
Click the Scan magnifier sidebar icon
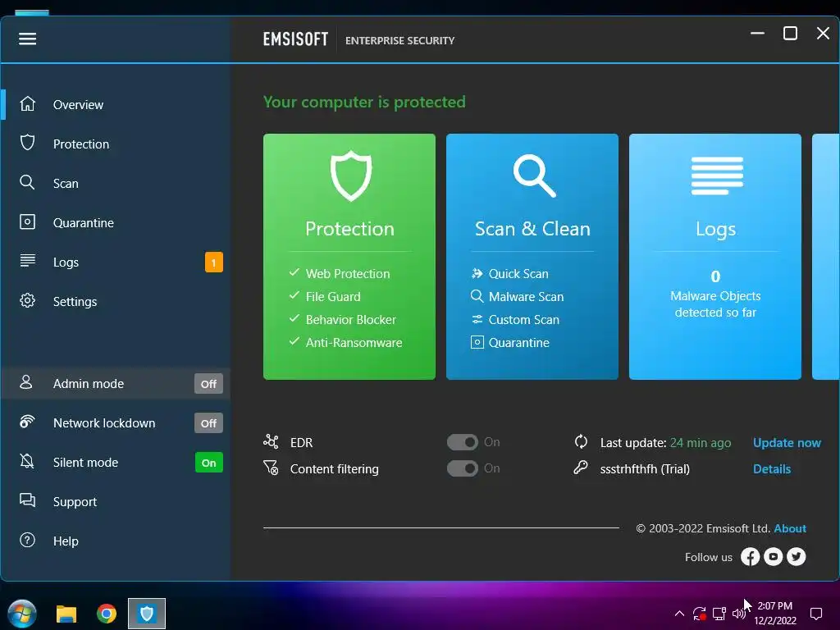(27, 183)
